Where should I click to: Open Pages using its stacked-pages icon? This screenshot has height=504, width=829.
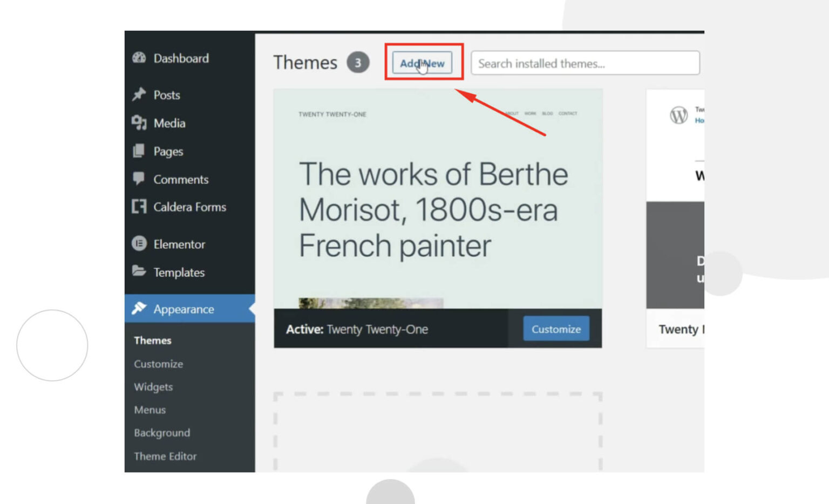coord(139,151)
